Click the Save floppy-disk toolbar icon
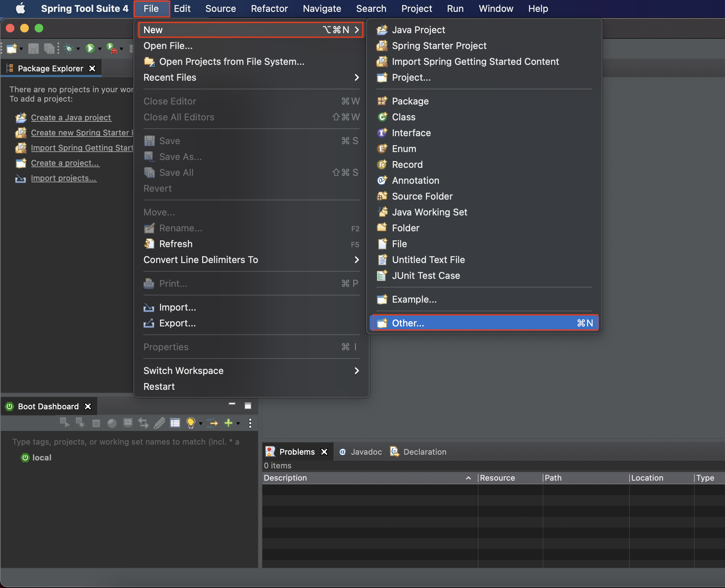 click(x=33, y=48)
